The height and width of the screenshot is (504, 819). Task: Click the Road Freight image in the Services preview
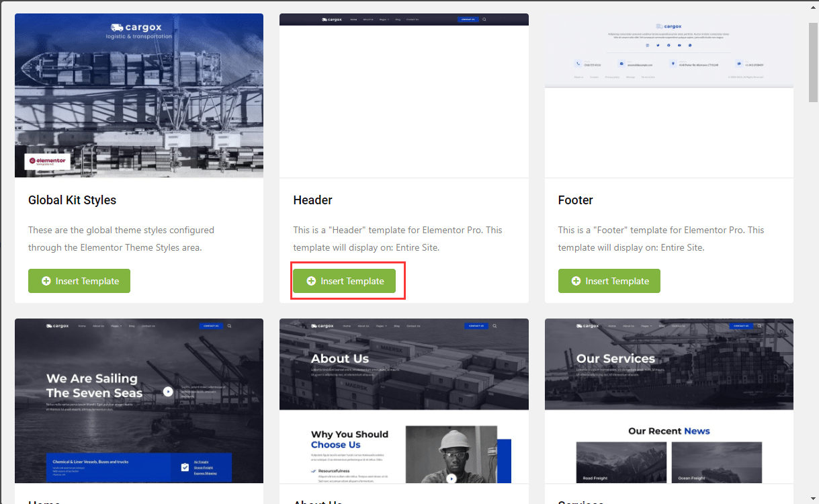(x=621, y=462)
